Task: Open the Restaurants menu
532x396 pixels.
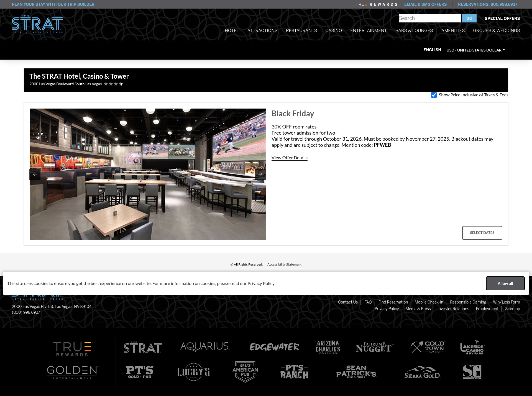Action: [301, 30]
